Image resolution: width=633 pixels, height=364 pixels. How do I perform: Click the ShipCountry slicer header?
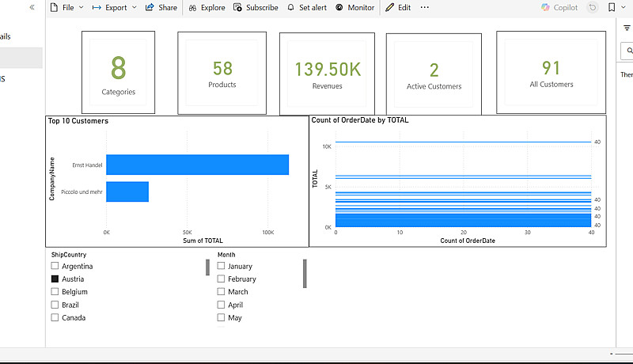[69, 255]
